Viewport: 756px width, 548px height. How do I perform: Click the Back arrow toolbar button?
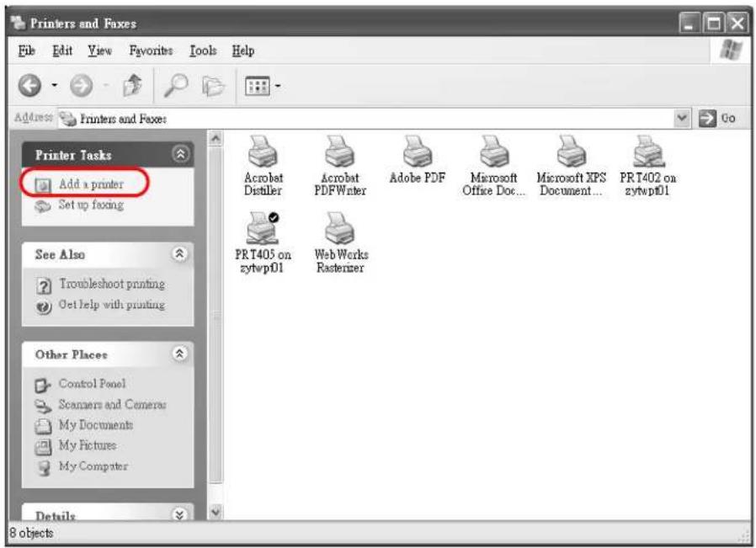pyautogui.click(x=30, y=86)
